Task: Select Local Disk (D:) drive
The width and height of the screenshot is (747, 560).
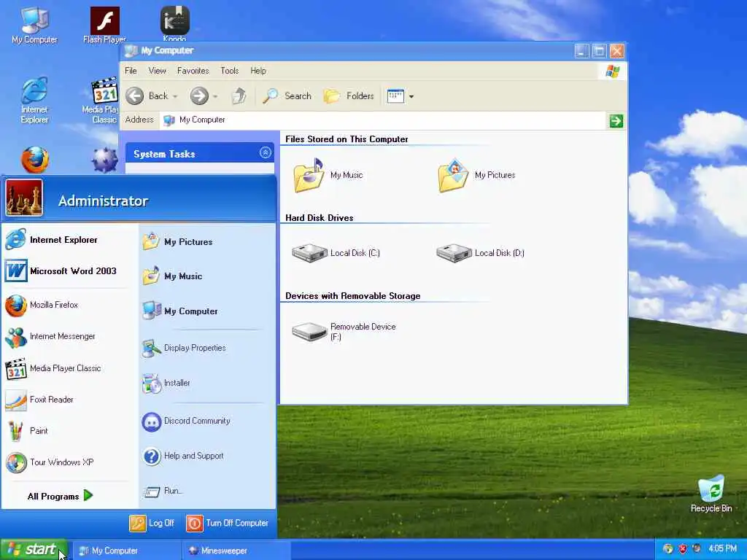Action: pyautogui.click(x=480, y=253)
